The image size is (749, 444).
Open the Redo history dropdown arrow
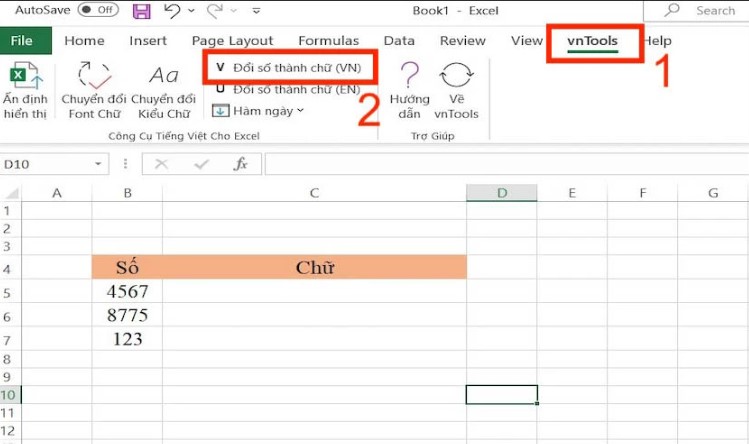(234, 11)
